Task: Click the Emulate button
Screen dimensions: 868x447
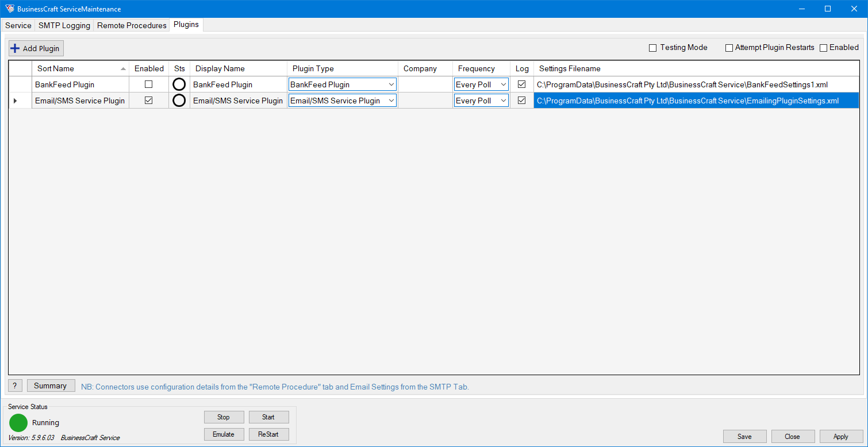Action: (x=224, y=434)
